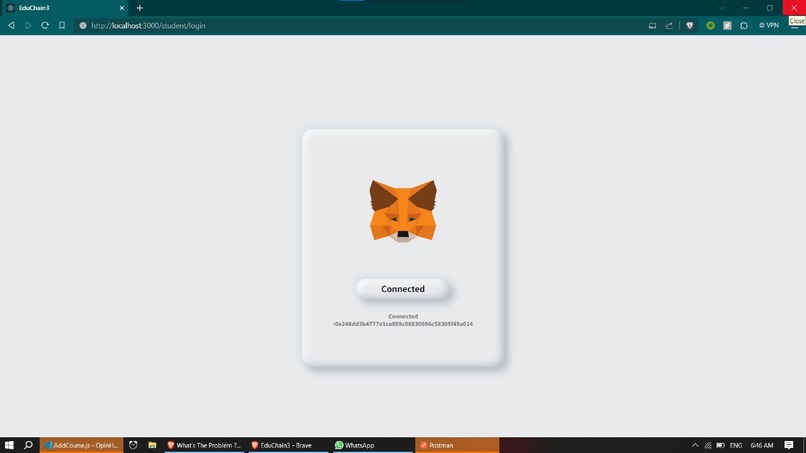Screen dimensions: 806x453
Task: Open the notification center icon
Action: (789, 445)
